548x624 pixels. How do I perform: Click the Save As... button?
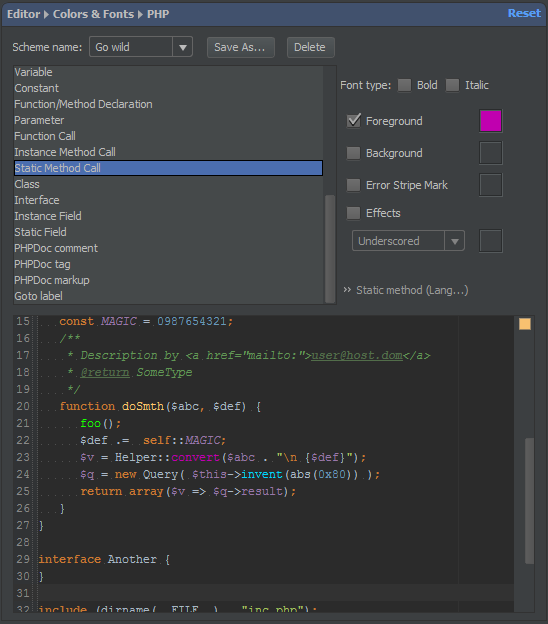click(240, 47)
